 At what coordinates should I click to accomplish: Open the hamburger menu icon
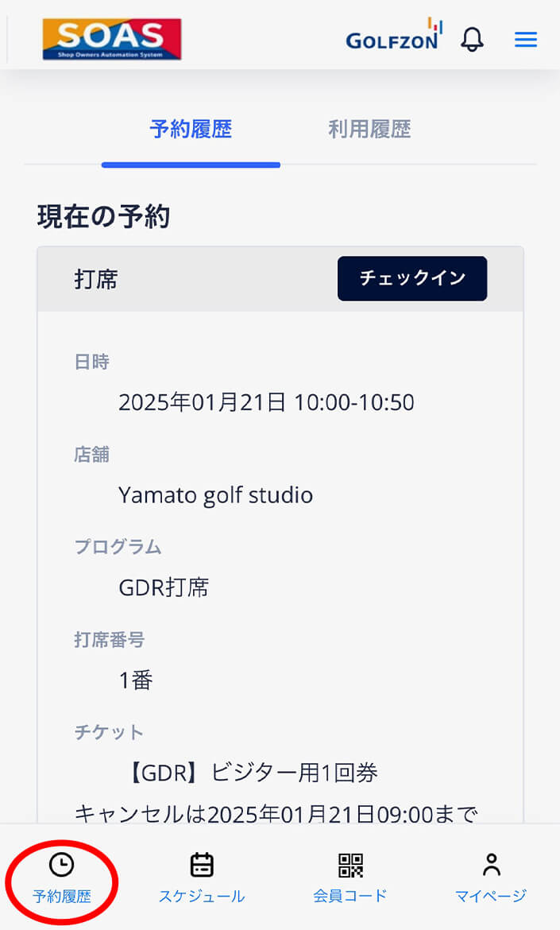pyautogui.click(x=526, y=40)
